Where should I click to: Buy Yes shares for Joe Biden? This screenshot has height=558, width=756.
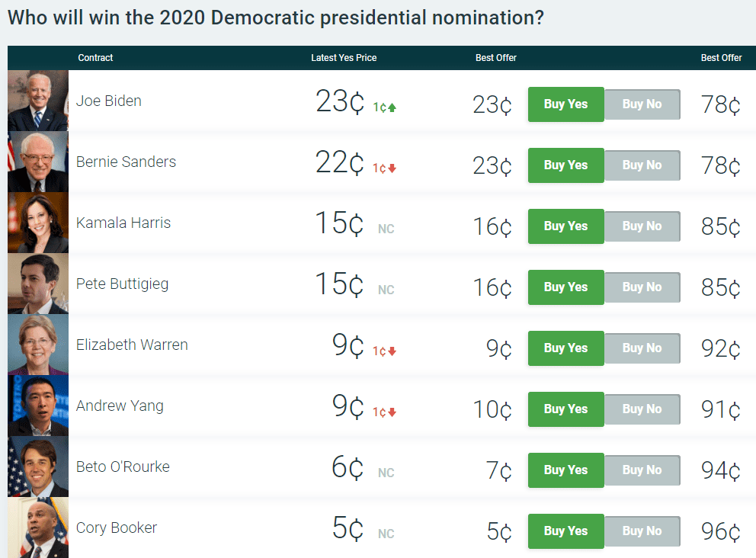click(565, 104)
